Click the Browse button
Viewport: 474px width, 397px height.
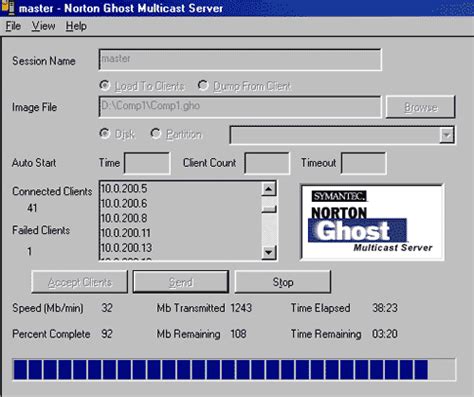[421, 107]
